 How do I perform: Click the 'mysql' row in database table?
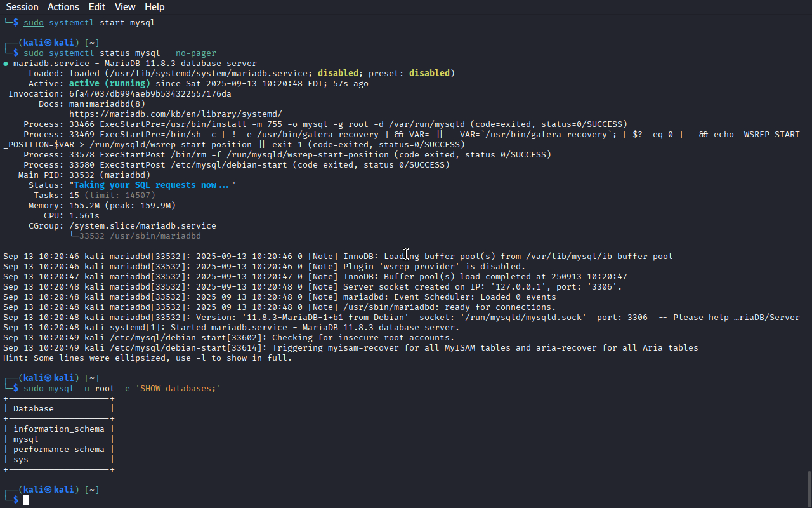point(26,439)
